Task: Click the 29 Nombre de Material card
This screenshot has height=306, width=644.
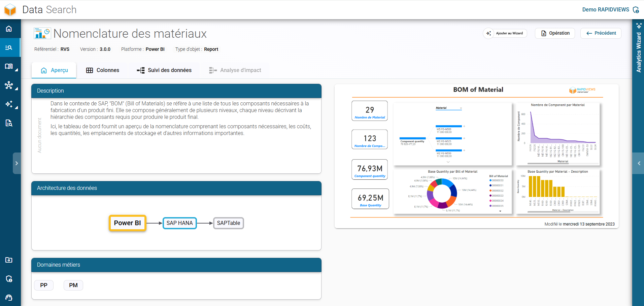Action: [x=370, y=111]
